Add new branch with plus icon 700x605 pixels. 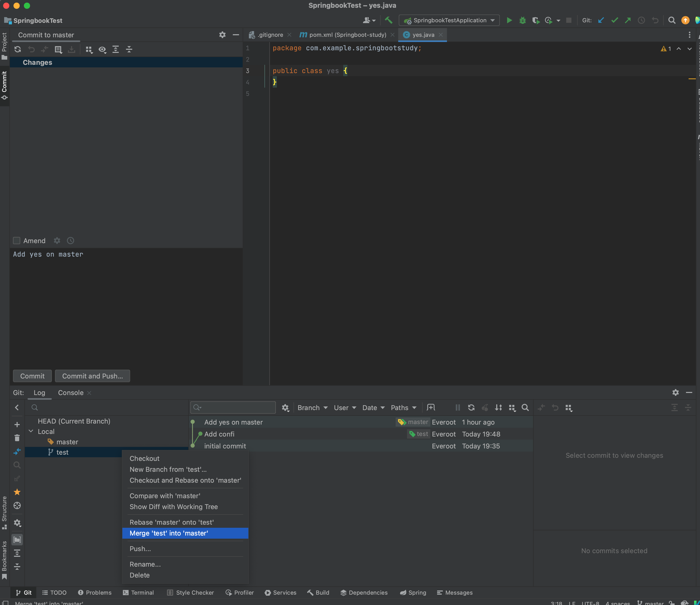pos(17,425)
